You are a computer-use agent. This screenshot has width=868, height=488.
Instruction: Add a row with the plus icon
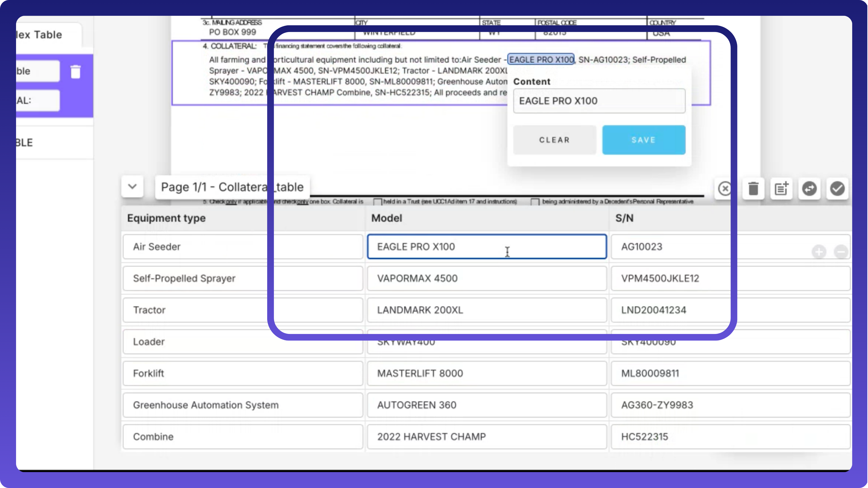pos(819,252)
